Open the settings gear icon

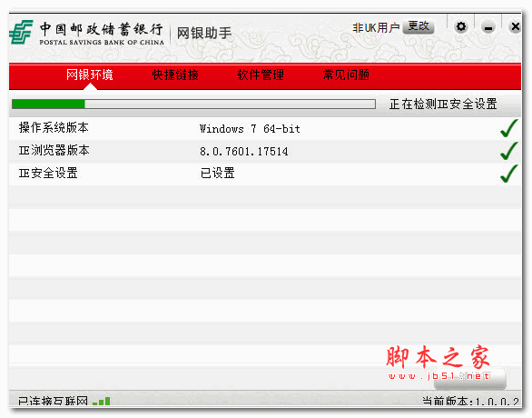(460, 26)
